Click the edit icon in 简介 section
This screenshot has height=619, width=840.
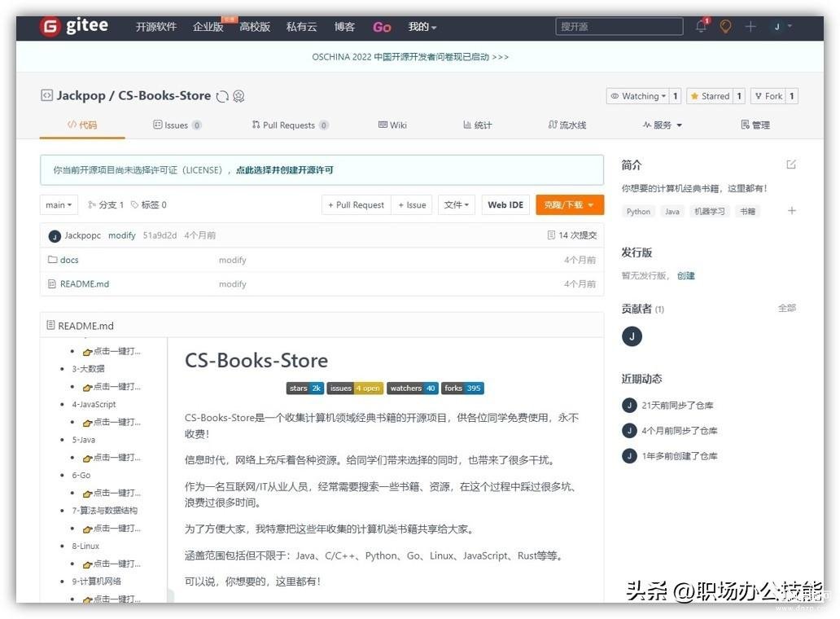click(x=790, y=165)
